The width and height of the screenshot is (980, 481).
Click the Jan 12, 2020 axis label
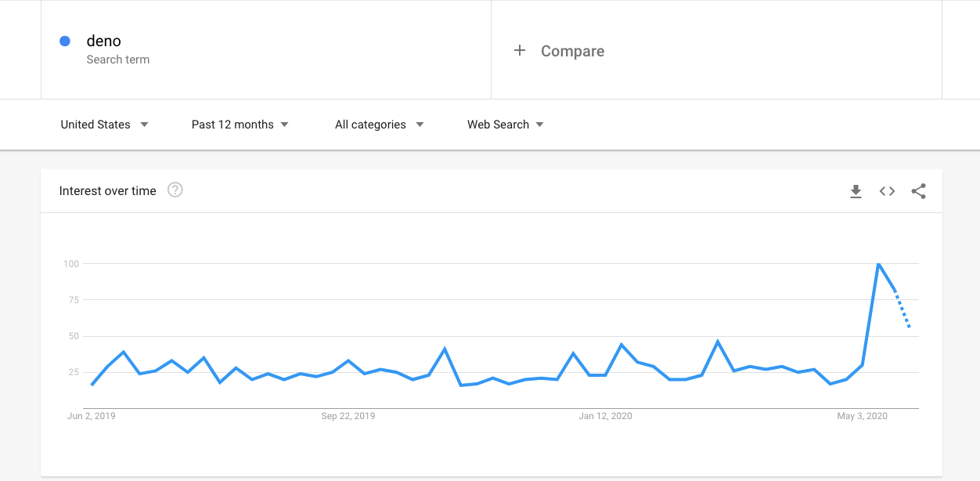(605, 416)
